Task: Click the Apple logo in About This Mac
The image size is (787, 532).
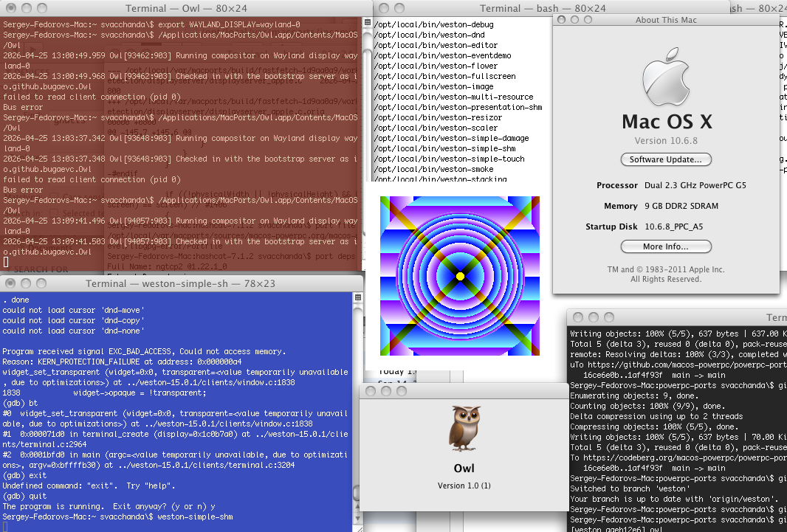Action: [x=667, y=77]
